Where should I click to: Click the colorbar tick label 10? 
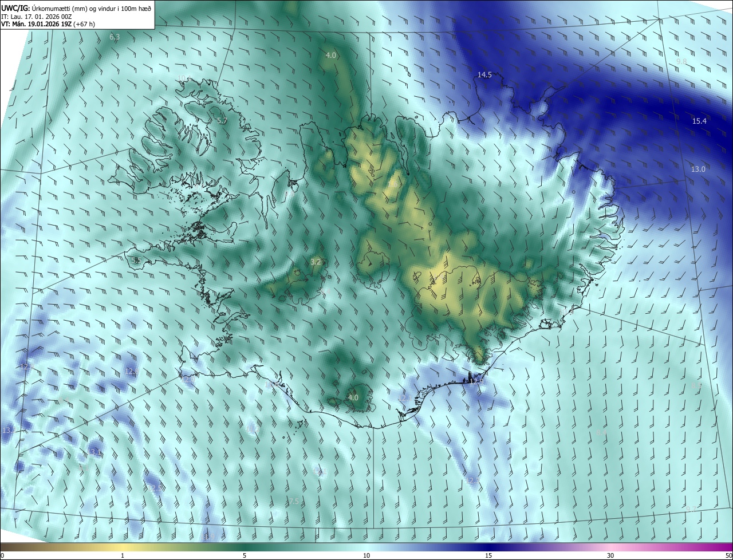tap(366, 555)
